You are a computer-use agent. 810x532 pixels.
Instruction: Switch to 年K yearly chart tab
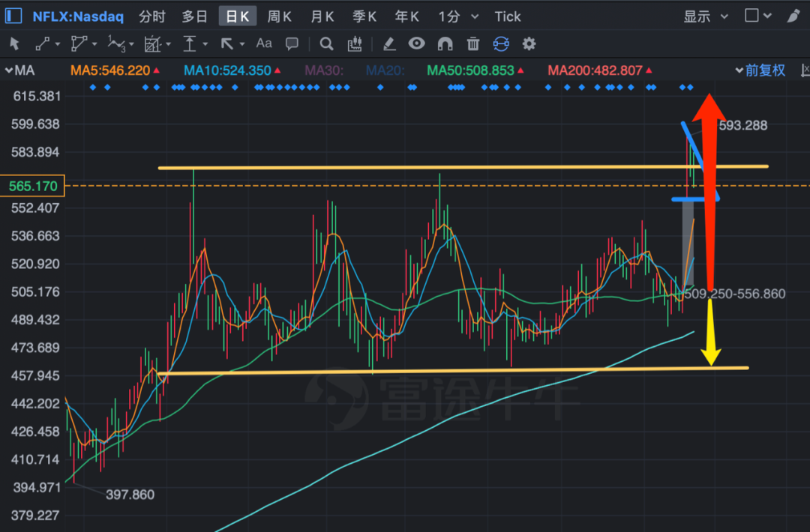pyautogui.click(x=406, y=16)
